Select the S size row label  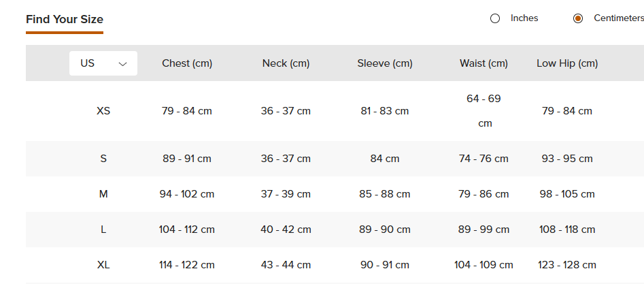tap(103, 159)
